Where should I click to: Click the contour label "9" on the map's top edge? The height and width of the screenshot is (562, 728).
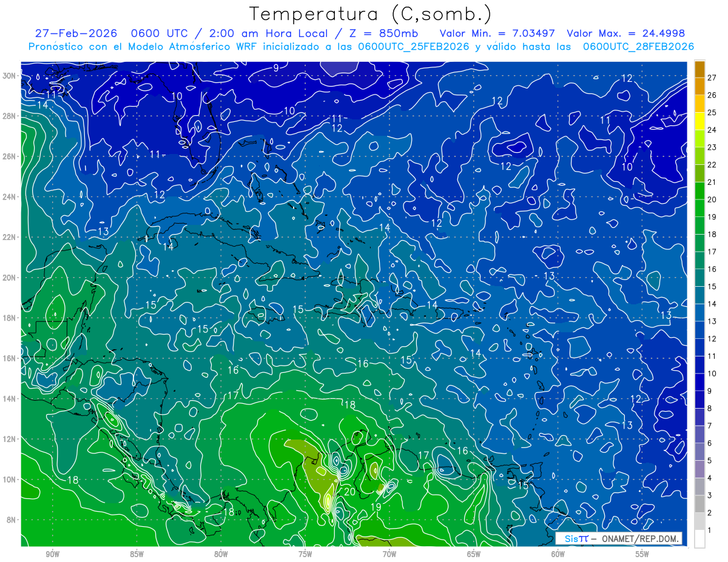coord(276,68)
